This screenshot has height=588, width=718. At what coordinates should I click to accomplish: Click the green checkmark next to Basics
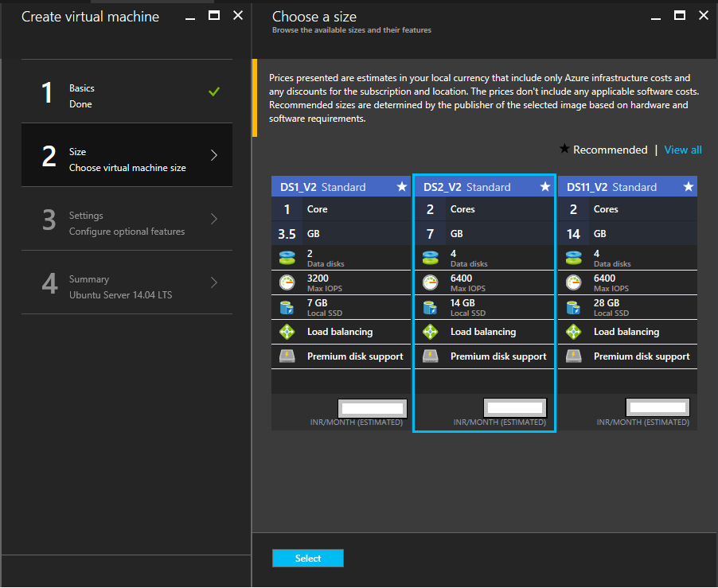214,92
